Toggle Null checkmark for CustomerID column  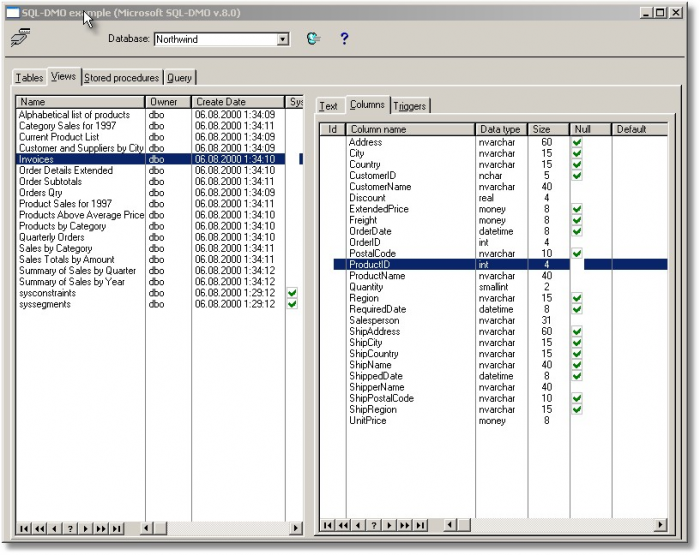577,175
